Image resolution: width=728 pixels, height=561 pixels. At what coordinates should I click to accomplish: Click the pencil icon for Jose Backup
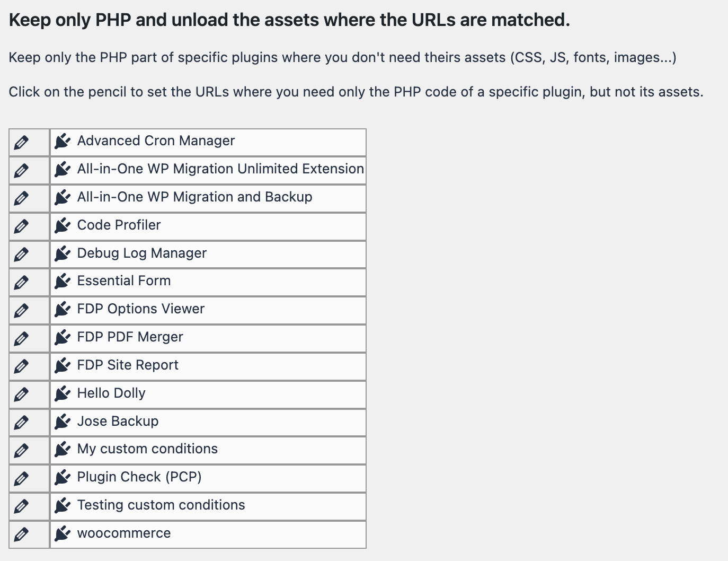tap(22, 422)
